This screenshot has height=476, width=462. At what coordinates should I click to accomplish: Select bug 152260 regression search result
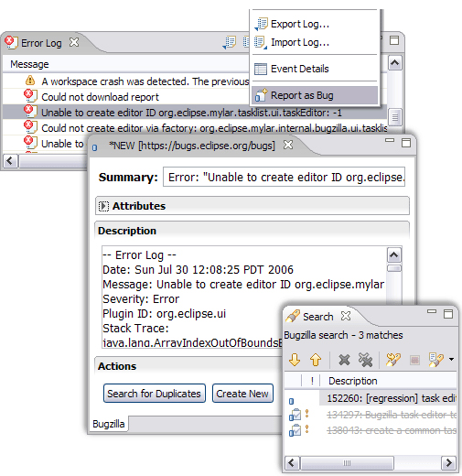point(388,398)
